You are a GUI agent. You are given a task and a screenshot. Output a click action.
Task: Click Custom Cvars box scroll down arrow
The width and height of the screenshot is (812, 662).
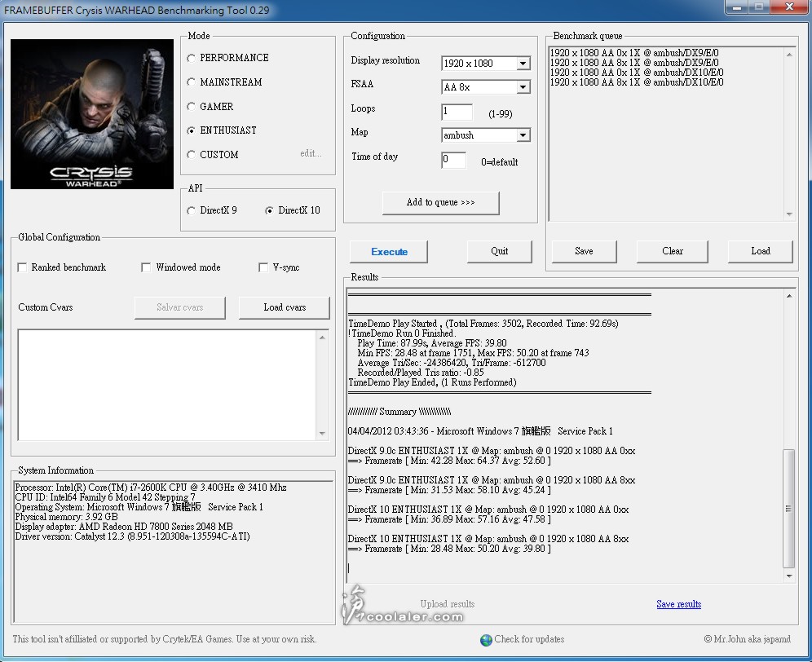click(x=322, y=433)
